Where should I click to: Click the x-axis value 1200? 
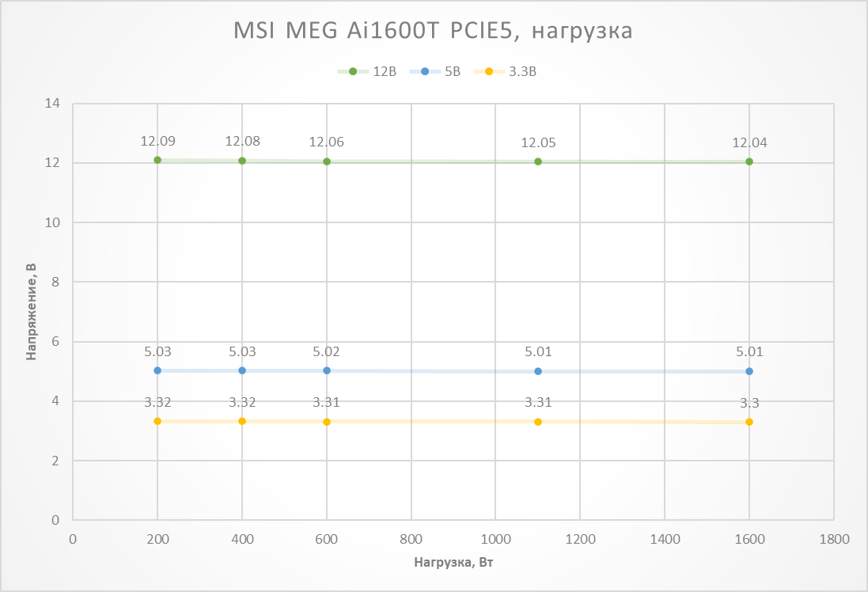tap(580, 540)
